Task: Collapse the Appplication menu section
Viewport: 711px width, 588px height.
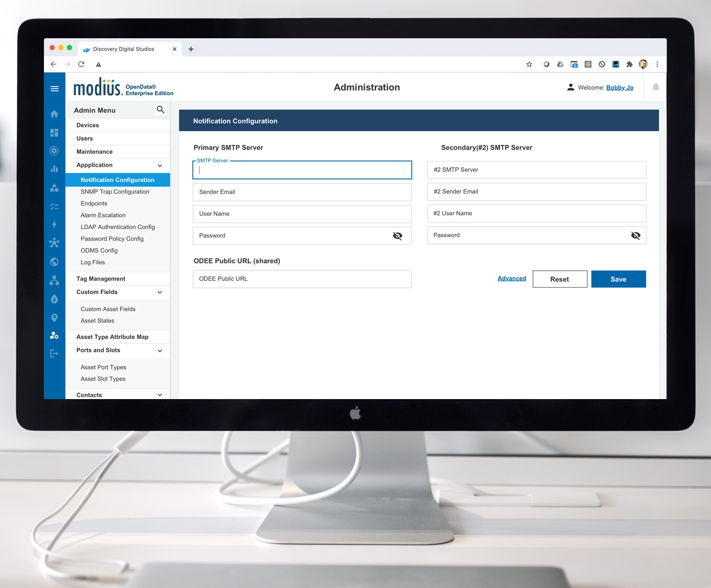Action: (160, 166)
